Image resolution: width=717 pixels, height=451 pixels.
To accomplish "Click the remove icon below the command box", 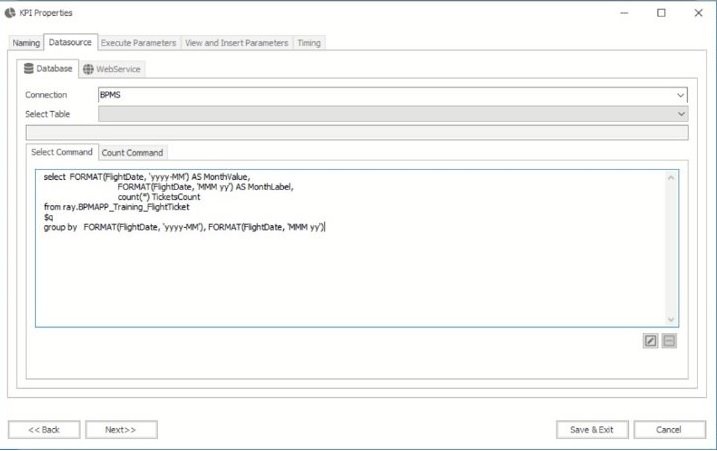I will (669, 341).
